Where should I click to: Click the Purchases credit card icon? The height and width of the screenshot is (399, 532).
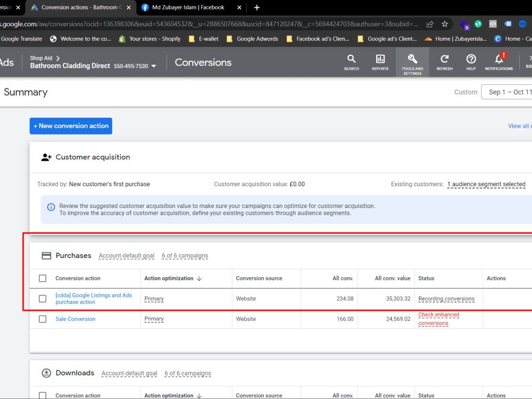pos(46,256)
